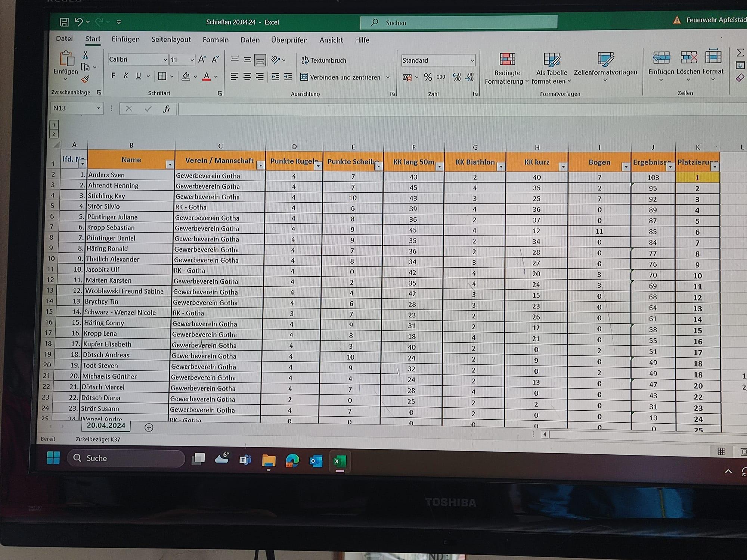The image size is (747, 560).
Task: Toggle middle vertical alignment button
Action: [x=247, y=59]
